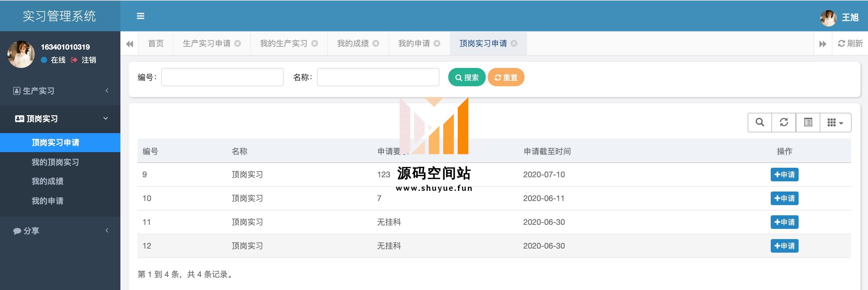Click the date 2020-06-11 cell
The image size is (868, 290).
coord(544,198)
